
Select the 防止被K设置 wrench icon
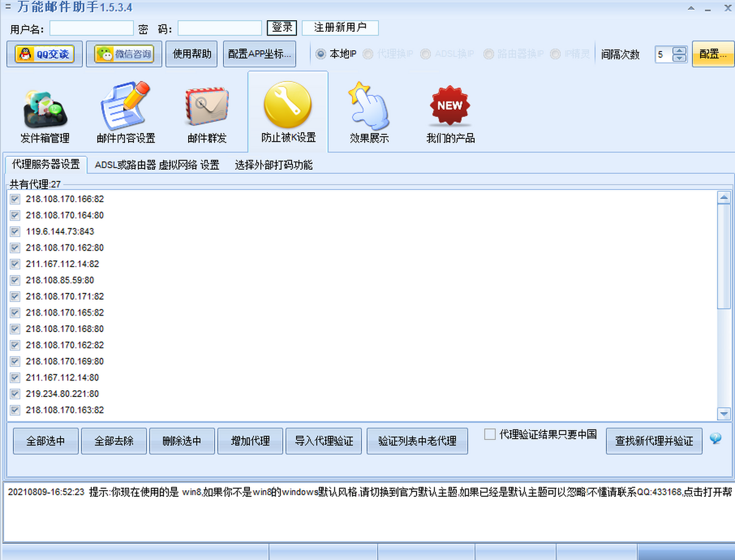[288, 105]
